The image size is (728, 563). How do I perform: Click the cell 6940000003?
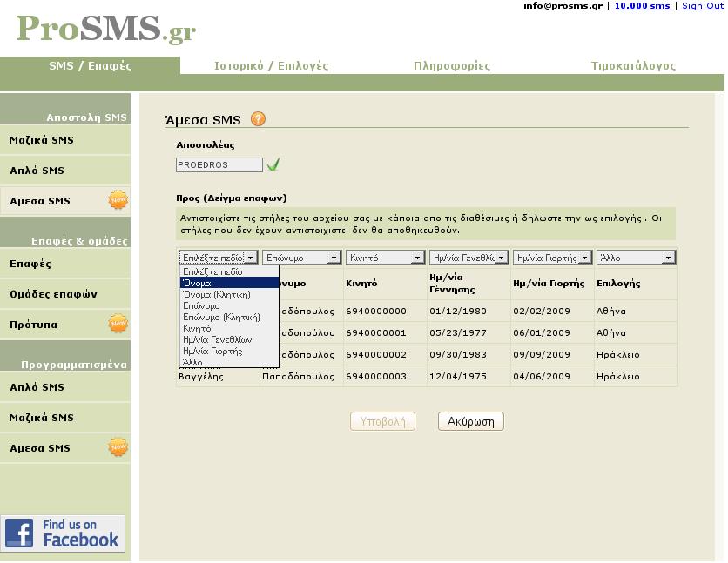[x=376, y=377]
